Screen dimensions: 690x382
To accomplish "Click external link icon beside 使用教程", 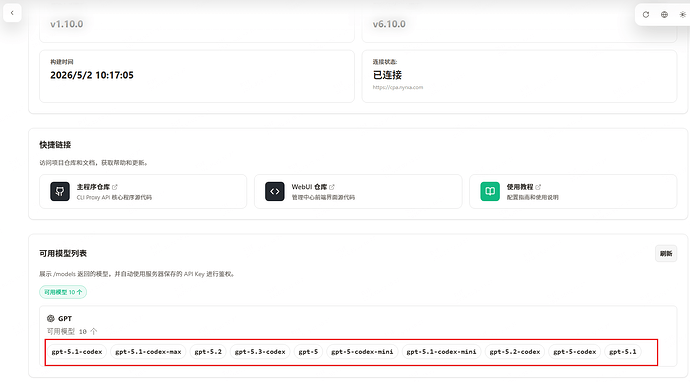I will click(538, 187).
